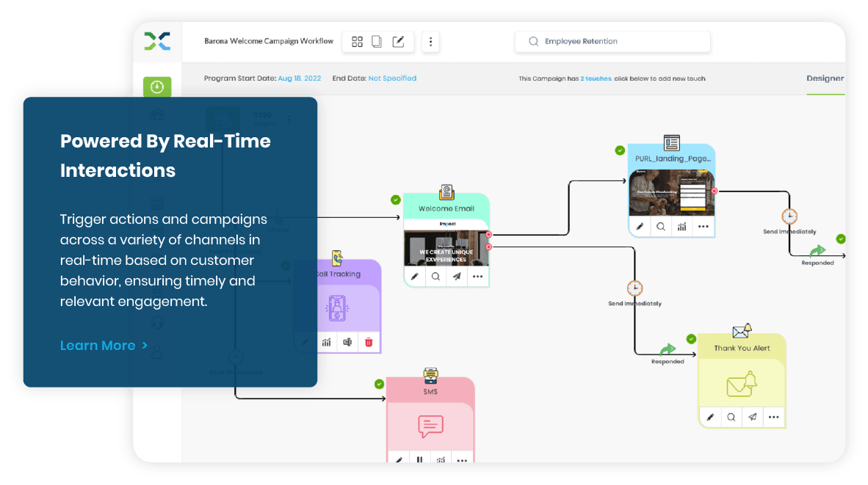Click the Responded arrow before Thank You Alert

[668, 349]
